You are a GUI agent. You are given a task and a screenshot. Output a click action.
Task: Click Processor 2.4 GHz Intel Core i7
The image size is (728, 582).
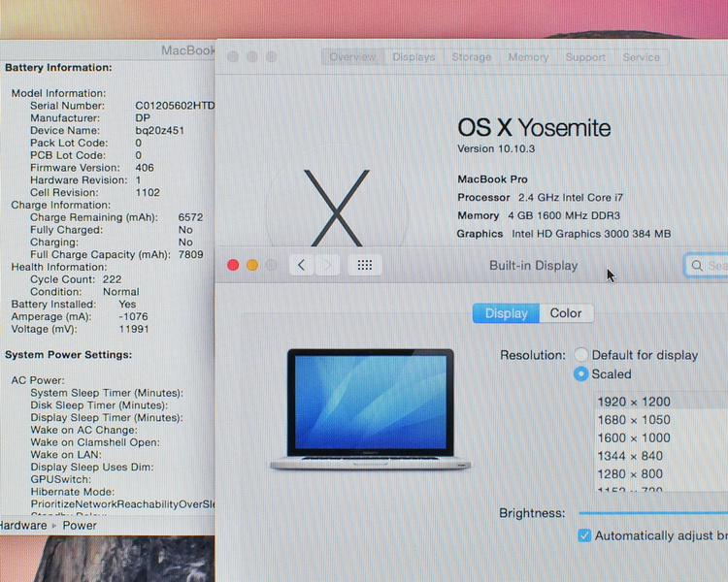pos(540,197)
